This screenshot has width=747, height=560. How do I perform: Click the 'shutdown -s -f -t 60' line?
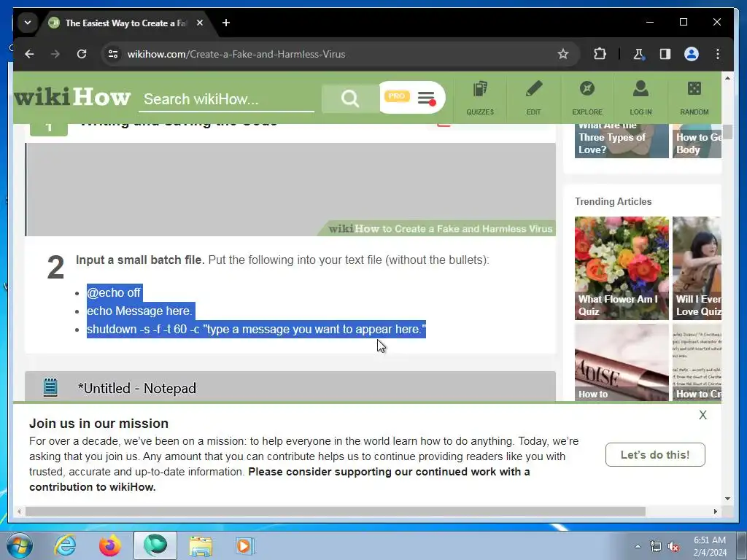click(256, 329)
